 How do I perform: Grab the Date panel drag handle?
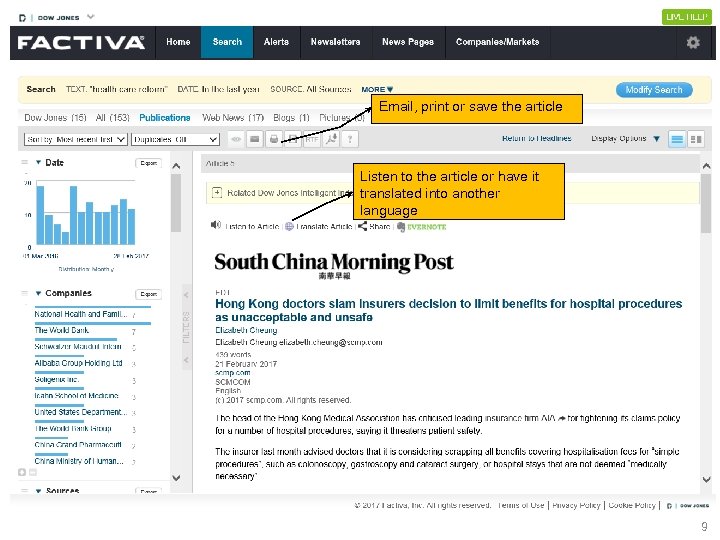pyautogui.click(x=24, y=162)
